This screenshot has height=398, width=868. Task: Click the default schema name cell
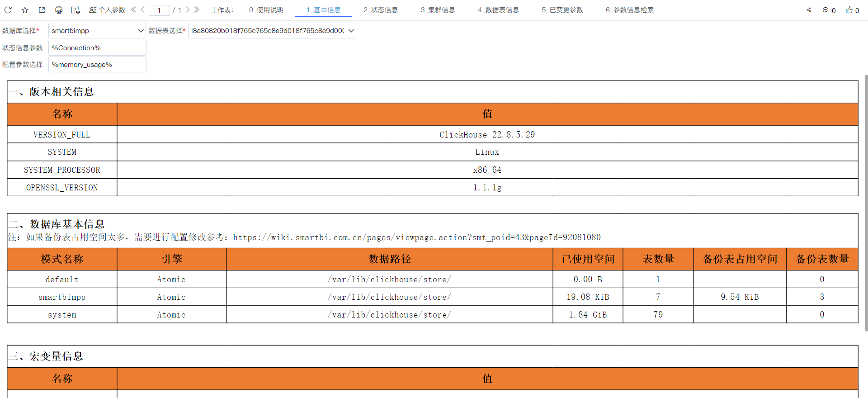click(x=62, y=280)
